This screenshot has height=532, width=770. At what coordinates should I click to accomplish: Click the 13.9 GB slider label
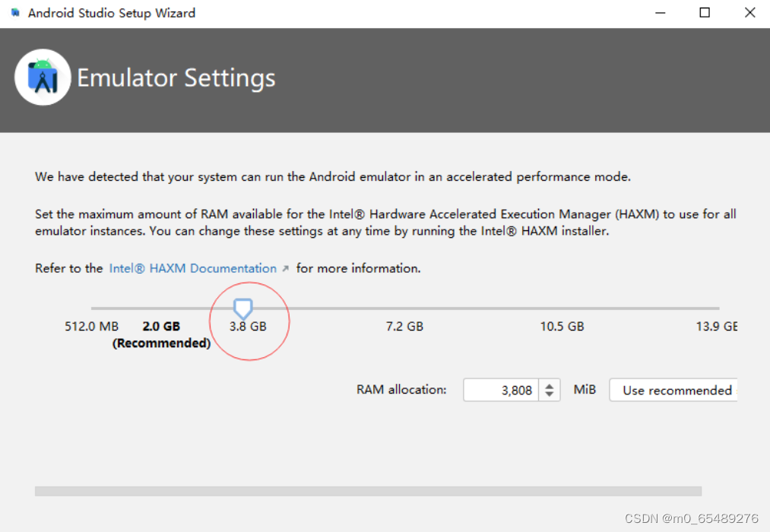click(717, 327)
